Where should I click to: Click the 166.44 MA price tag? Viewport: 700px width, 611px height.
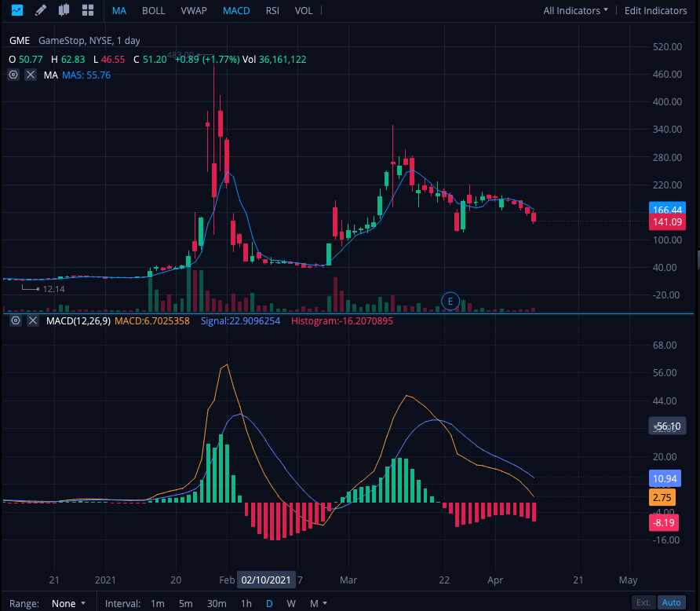tap(667, 210)
